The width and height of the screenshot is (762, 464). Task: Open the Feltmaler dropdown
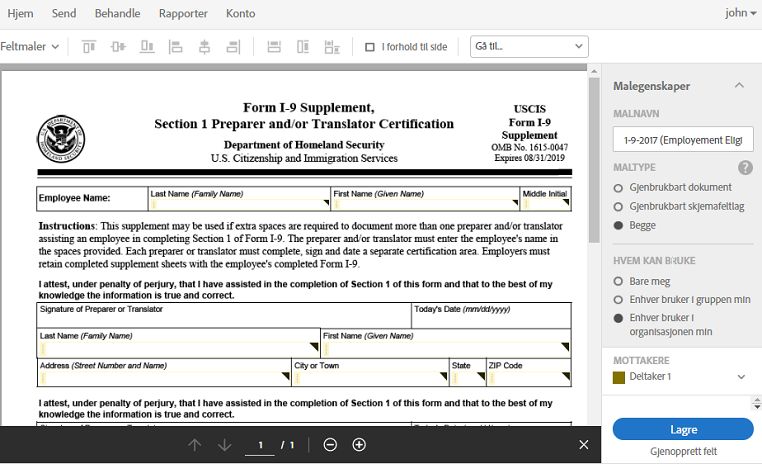(29, 47)
